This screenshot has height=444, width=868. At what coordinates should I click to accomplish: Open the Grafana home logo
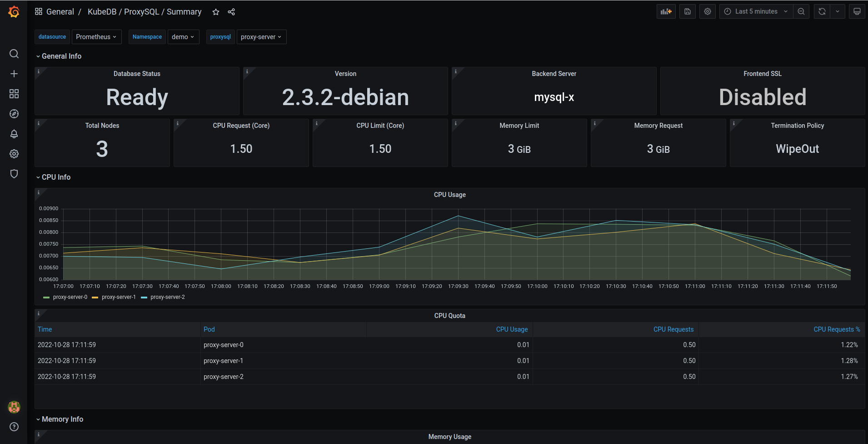tap(14, 12)
